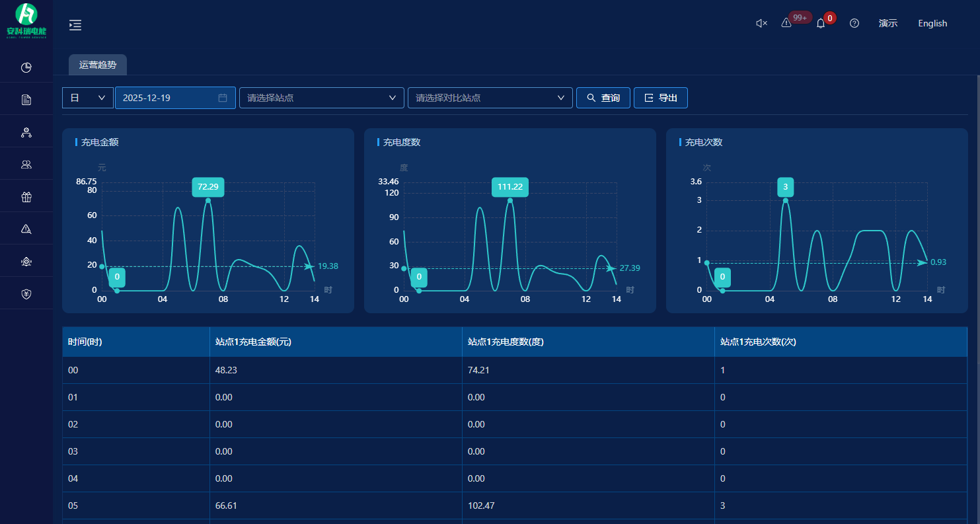
Task: Open the gift box sidebar icon
Action: [26, 197]
